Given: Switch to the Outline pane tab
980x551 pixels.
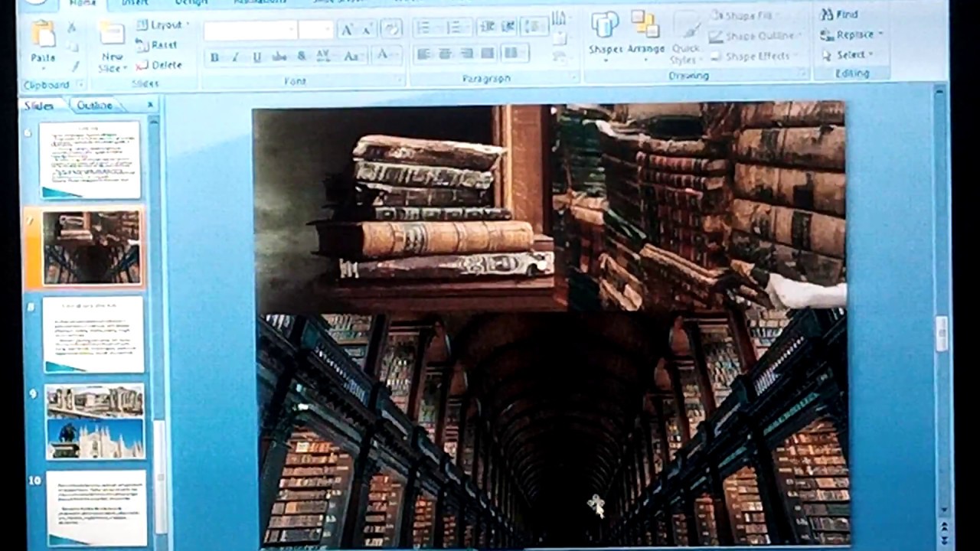Looking at the screenshot, I should click(95, 105).
